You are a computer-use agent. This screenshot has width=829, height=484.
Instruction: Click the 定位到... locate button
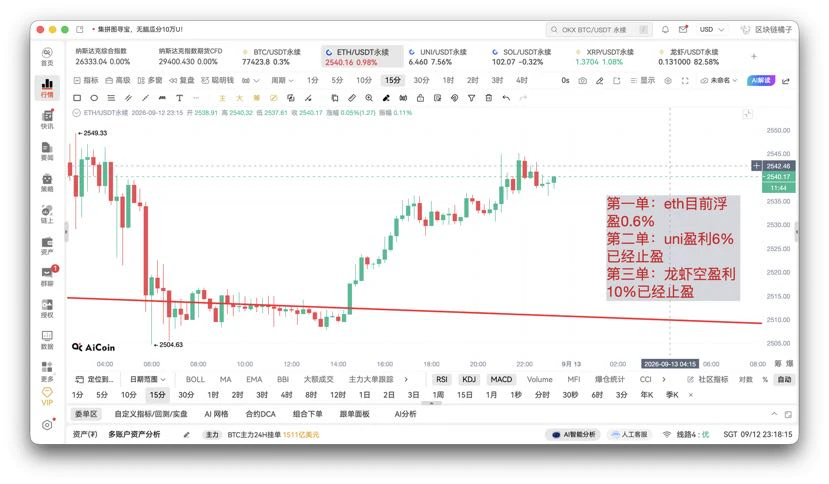[95, 379]
